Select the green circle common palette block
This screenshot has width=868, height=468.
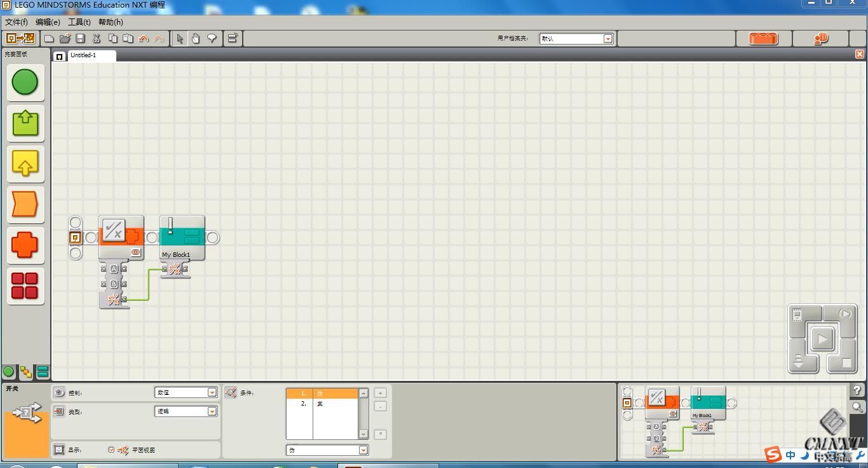coord(25,82)
